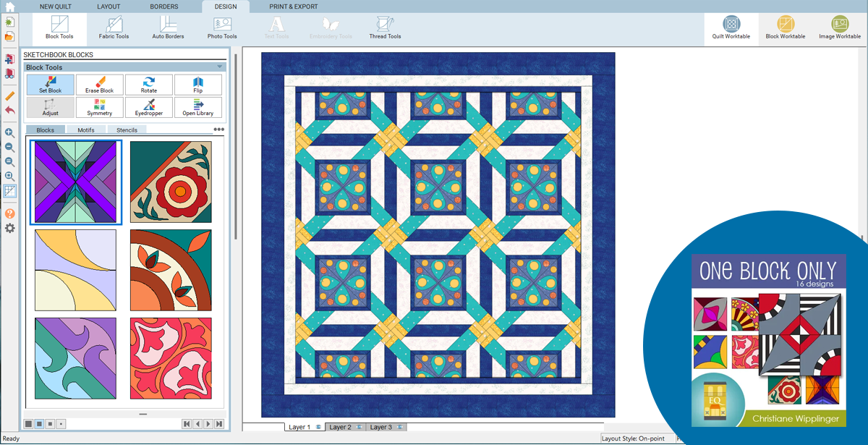The width and height of the screenshot is (868, 445).
Task: Switch to the Motifs tab
Action: (86, 130)
